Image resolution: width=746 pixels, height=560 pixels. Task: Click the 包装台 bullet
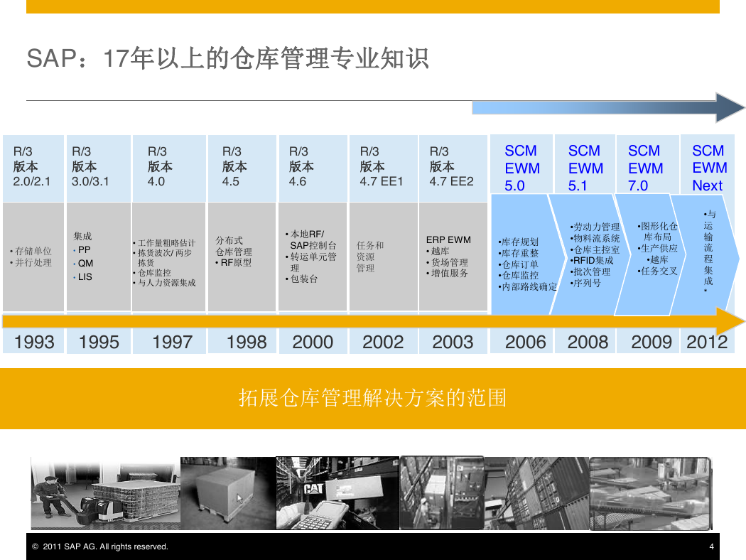[301, 279]
